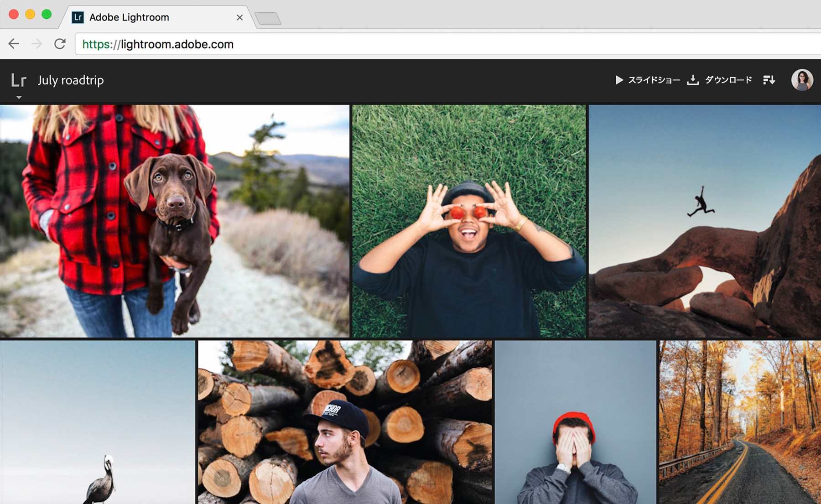Click the lightroom.adobe.com address bar
The image size is (821, 504).
click(x=448, y=44)
